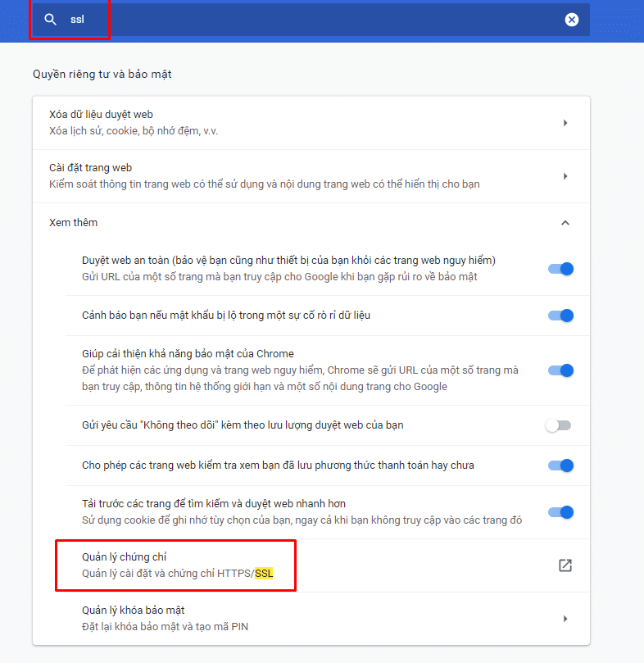Disable Tải trước các trang toggle
The width and height of the screenshot is (644, 663).
tap(560, 512)
